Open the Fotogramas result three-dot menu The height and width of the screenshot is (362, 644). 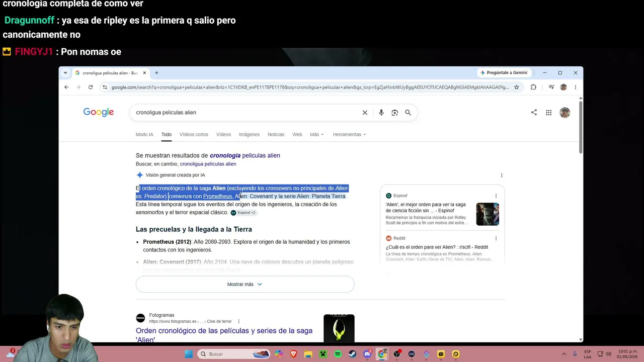(x=238, y=321)
